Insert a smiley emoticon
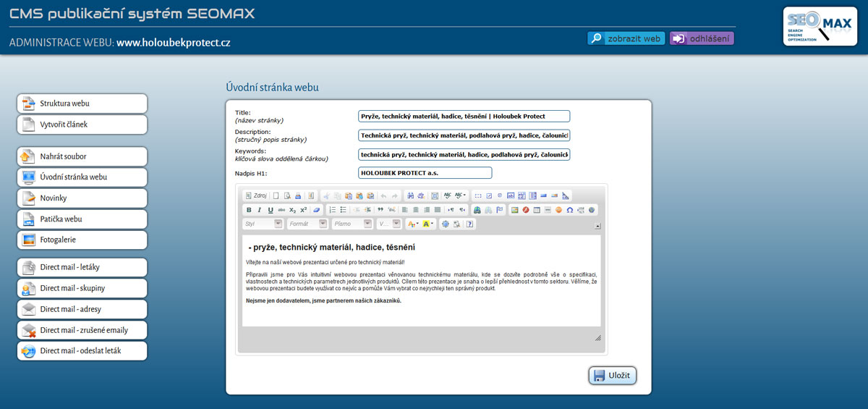The image size is (868, 409). tap(558, 210)
